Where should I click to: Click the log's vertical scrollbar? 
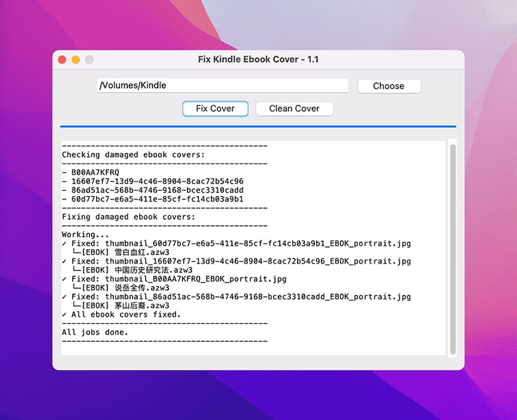coord(453,248)
